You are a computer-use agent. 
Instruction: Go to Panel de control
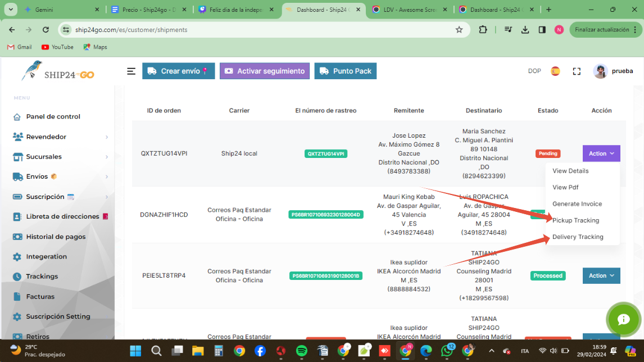pyautogui.click(x=53, y=117)
